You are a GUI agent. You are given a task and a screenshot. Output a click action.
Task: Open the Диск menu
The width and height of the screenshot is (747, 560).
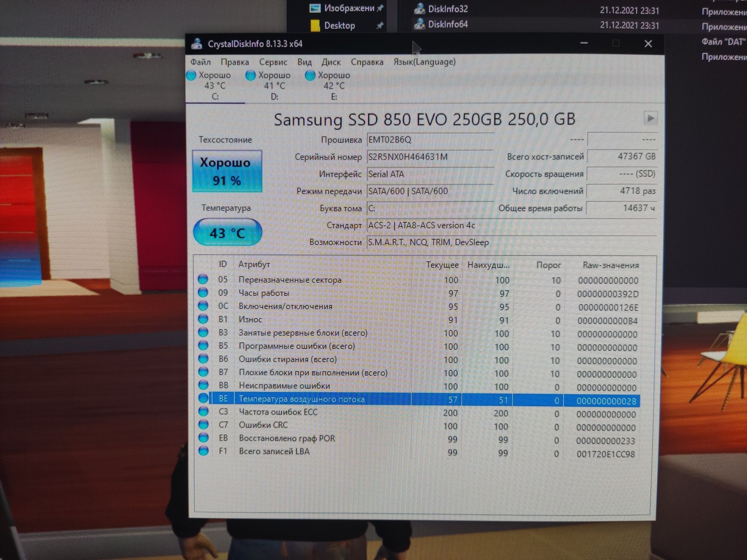click(331, 62)
